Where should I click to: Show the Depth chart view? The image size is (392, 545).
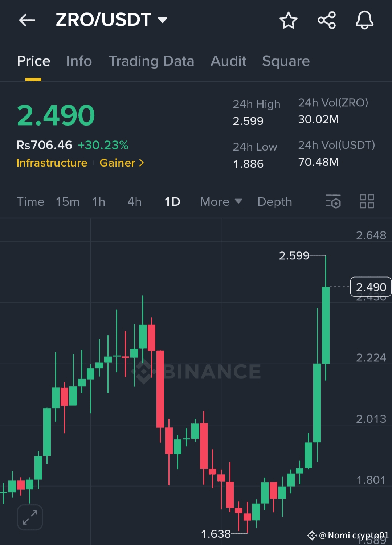click(x=275, y=202)
